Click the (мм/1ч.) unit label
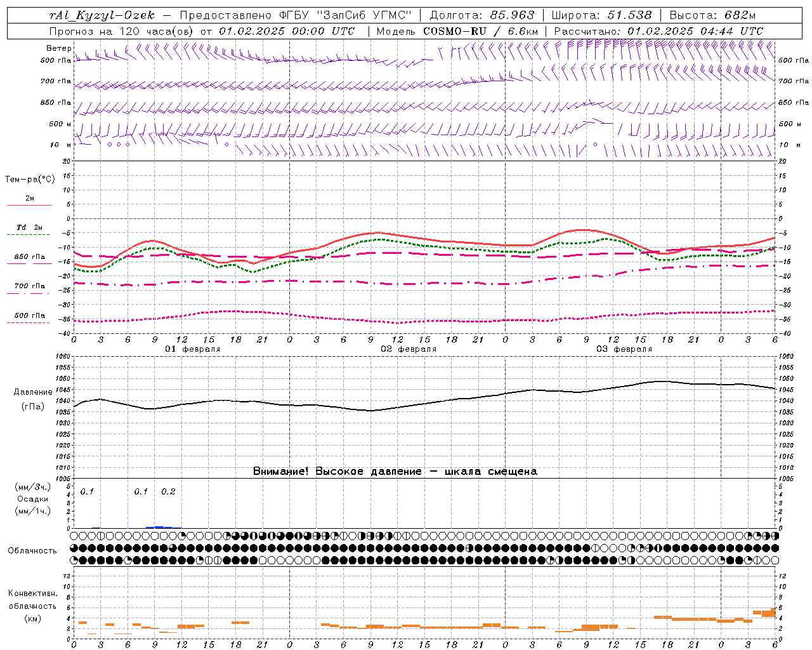Image resolution: width=812 pixels, height=650 pixels. point(33,511)
